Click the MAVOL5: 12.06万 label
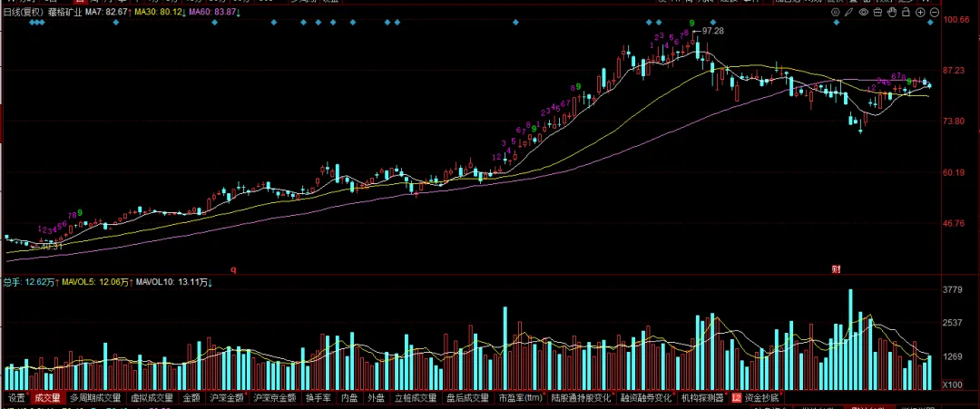980x409 pixels. (97, 282)
